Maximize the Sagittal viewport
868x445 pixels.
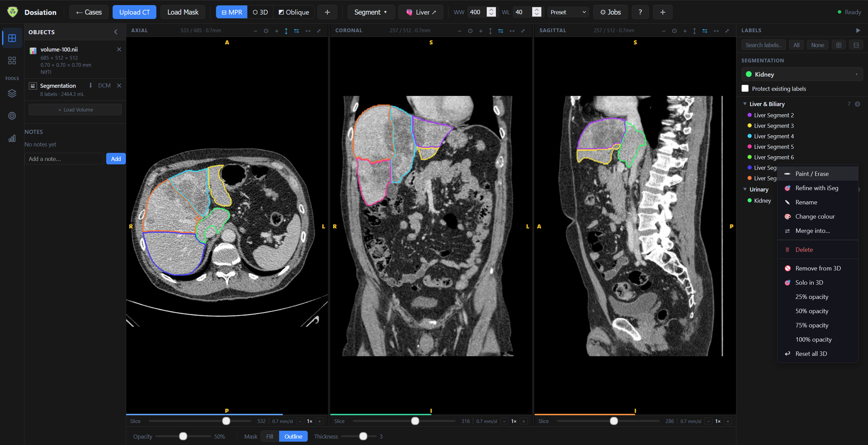(727, 31)
